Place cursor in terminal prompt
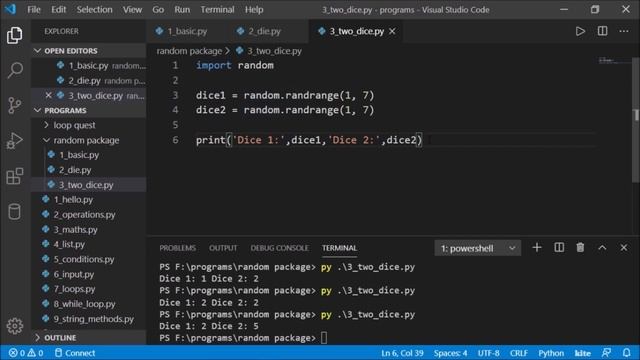The image size is (640, 360). pyautogui.click(x=324, y=338)
